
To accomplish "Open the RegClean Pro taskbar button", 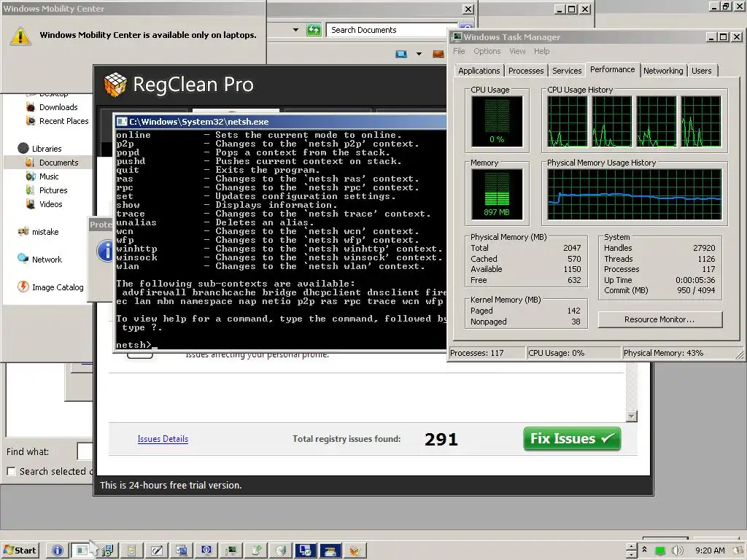I will tap(355, 551).
